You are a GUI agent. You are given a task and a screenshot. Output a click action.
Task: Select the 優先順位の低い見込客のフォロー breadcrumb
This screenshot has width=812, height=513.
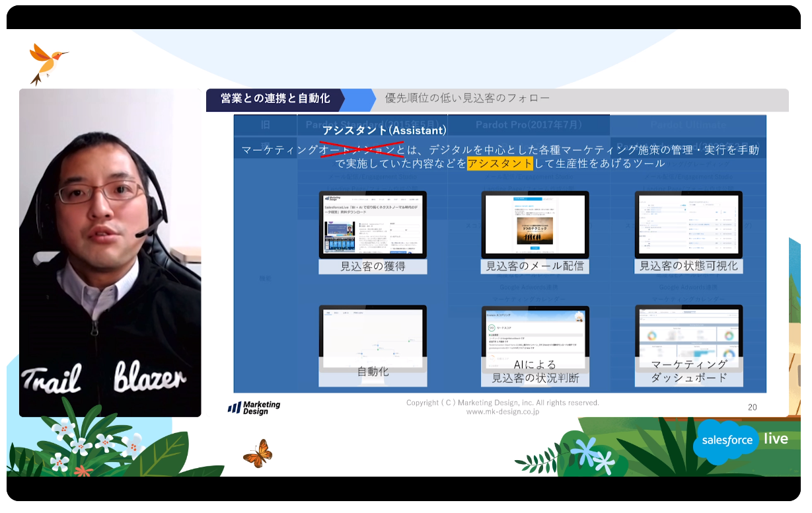(x=467, y=99)
